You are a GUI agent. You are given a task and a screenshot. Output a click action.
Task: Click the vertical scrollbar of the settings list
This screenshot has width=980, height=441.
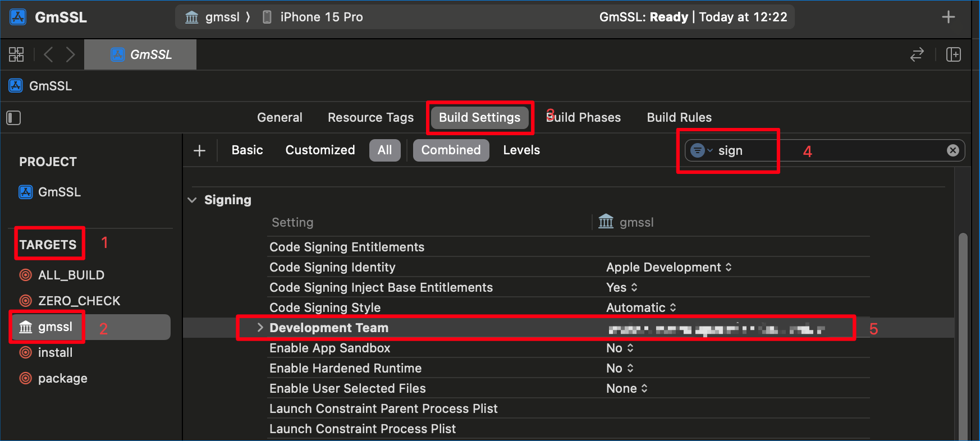pyautogui.click(x=963, y=337)
